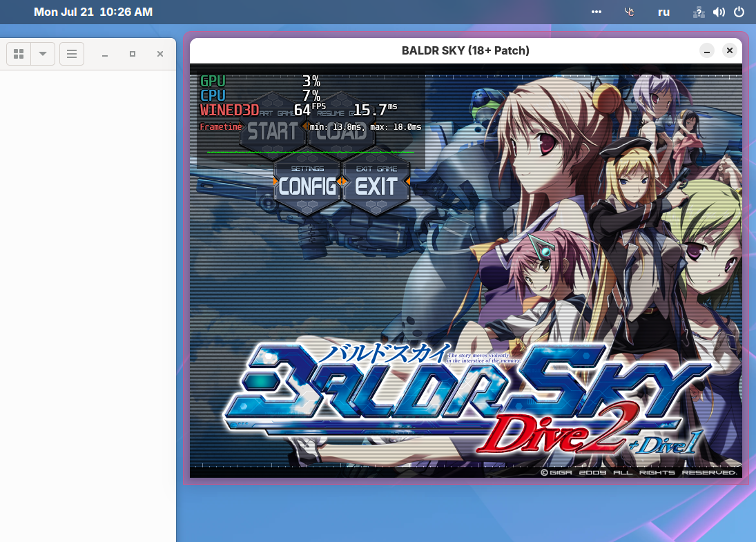This screenshot has width=756, height=542.
Task: Open the calendar from the top-bar clock
Action: click(93, 12)
